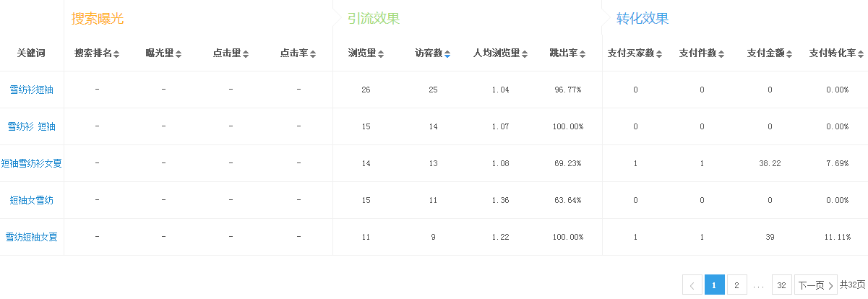Click the 点击率 header label
This screenshot has height=299, width=868.
[x=294, y=53]
